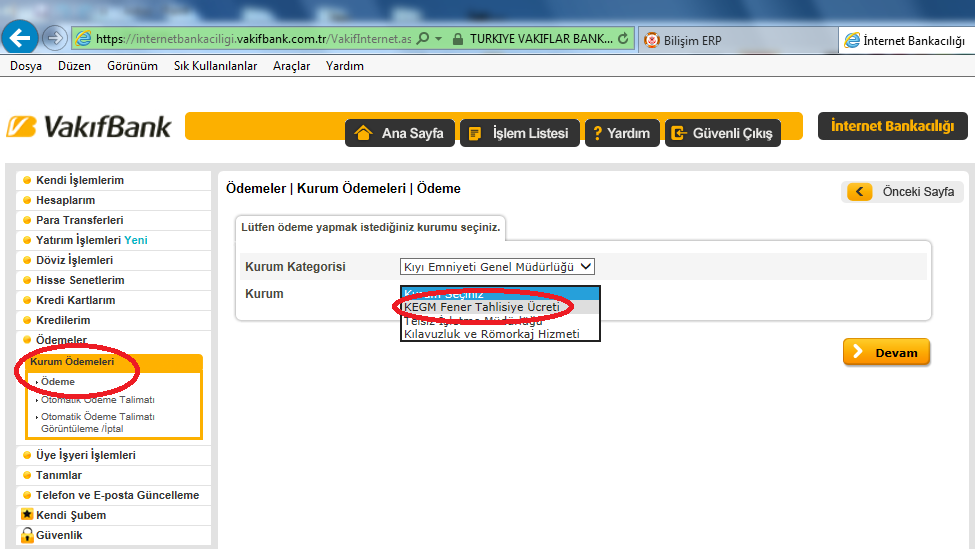Open the Kurum Kategorisi dropdown
975x549 pixels.
497,266
